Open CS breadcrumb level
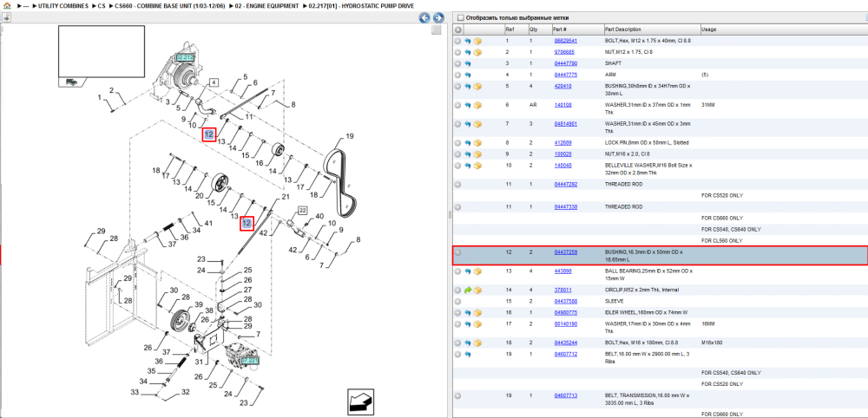The image size is (868, 418). 102,5
